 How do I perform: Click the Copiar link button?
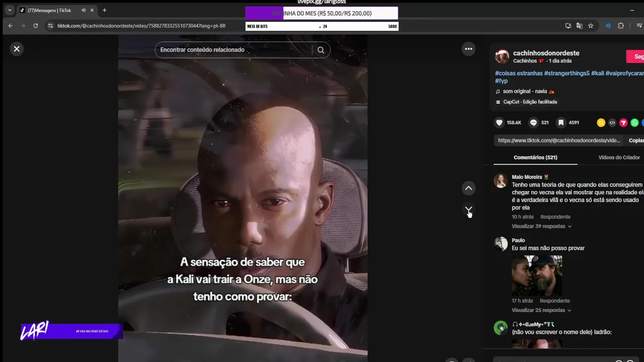point(636,140)
